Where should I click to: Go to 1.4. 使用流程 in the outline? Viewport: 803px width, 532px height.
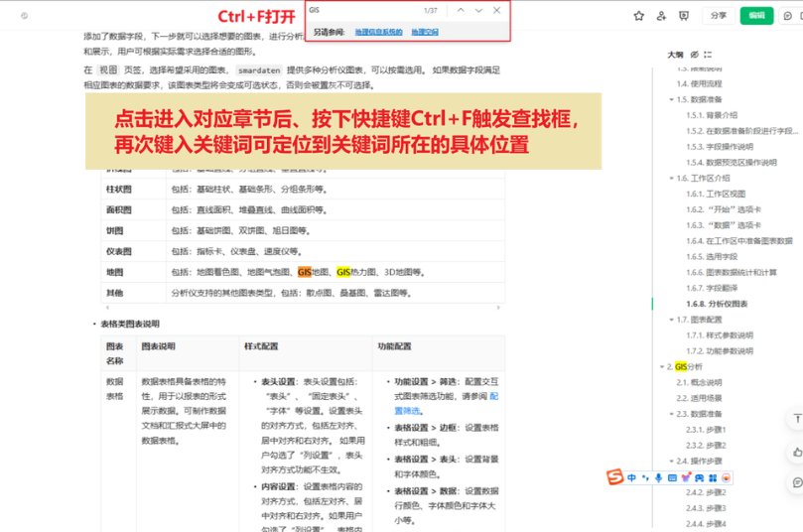click(x=699, y=83)
